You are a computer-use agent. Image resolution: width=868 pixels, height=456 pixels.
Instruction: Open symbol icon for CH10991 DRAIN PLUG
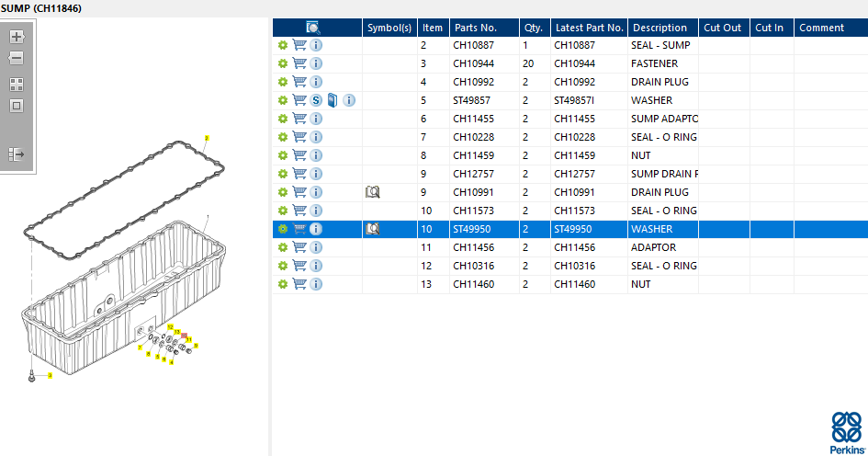point(373,192)
